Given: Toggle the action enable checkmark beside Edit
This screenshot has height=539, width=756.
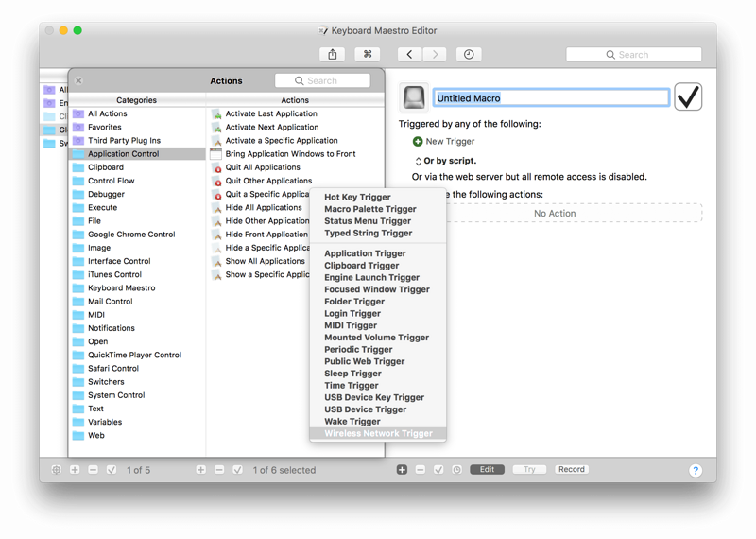Looking at the screenshot, I should coord(438,470).
